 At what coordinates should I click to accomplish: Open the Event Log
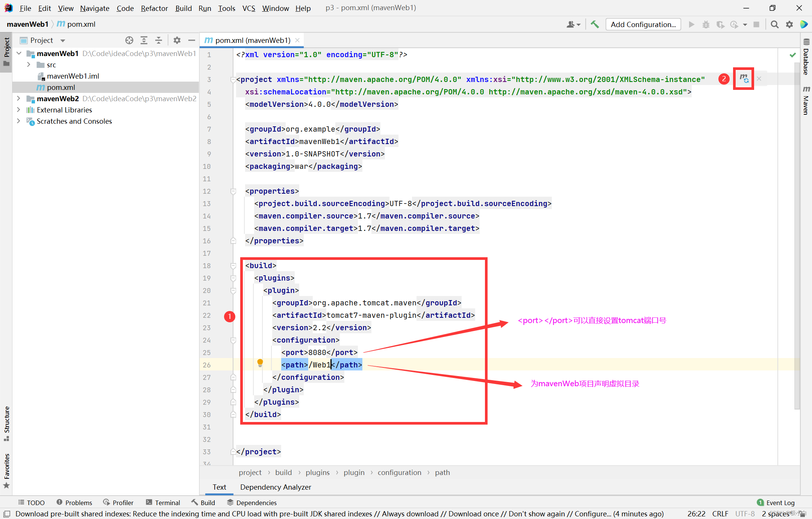click(776, 502)
